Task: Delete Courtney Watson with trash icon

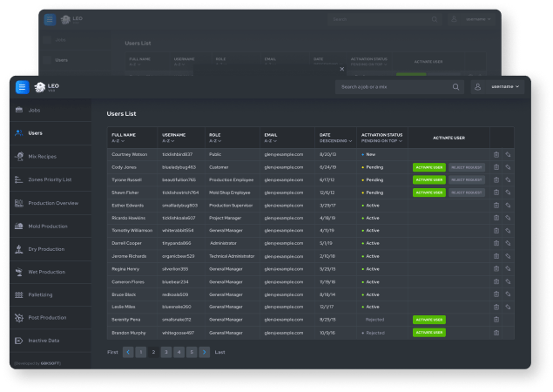Action: (x=496, y=154)
